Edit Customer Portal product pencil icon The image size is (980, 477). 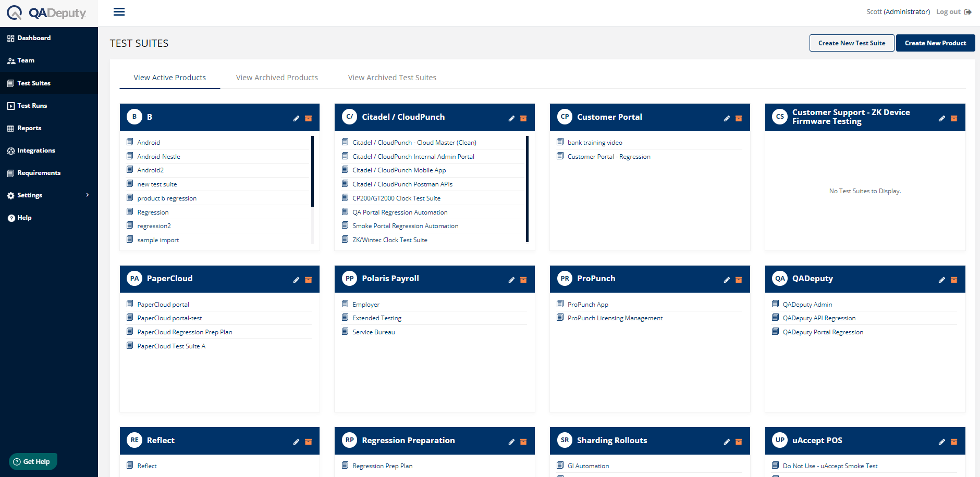coord(727,119)
